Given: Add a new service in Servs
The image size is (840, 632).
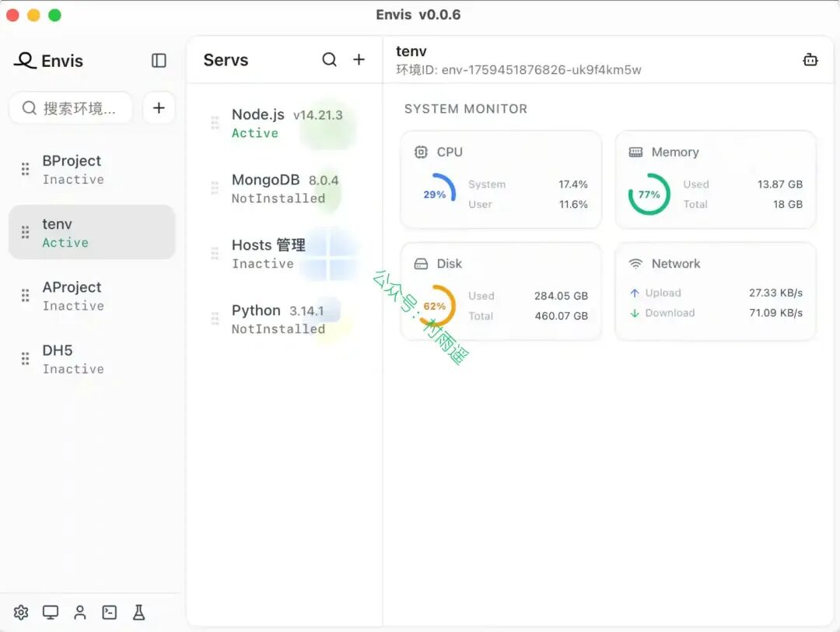Looking at the screenshot, I should pos(359,59).
